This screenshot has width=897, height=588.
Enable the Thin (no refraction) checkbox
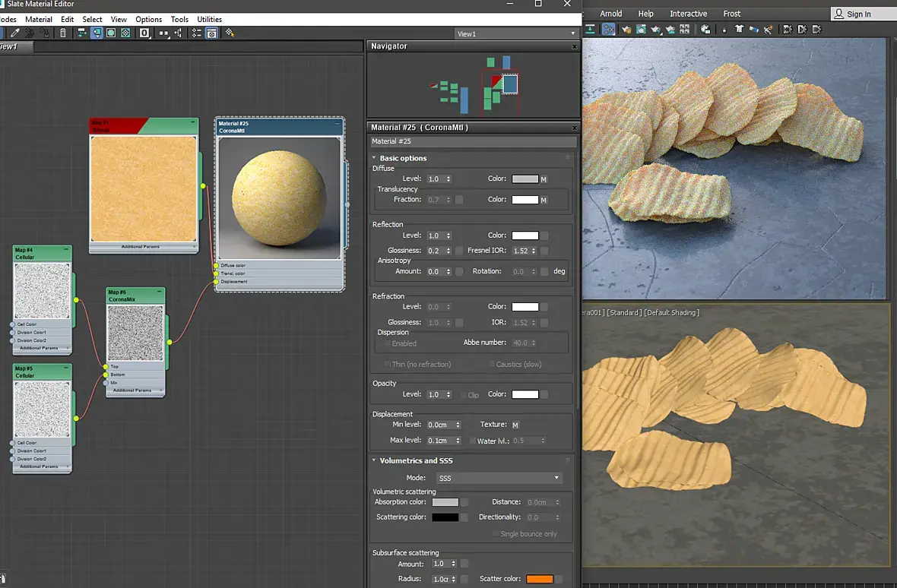point(387,364)
